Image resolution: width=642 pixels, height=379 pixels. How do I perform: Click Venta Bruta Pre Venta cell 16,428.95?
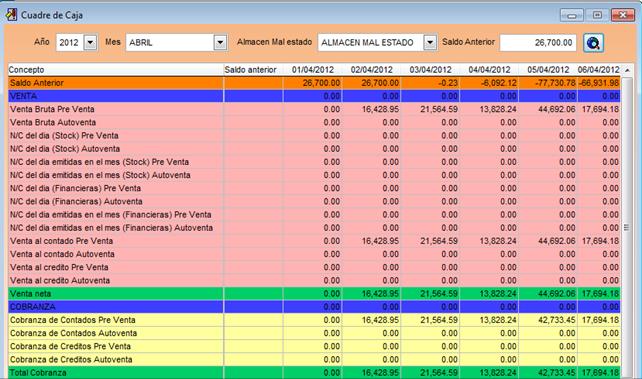coord(371,109)
